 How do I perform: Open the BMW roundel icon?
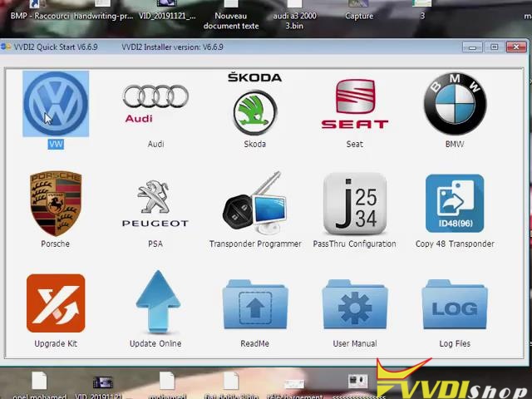click(x=455, y=103)
